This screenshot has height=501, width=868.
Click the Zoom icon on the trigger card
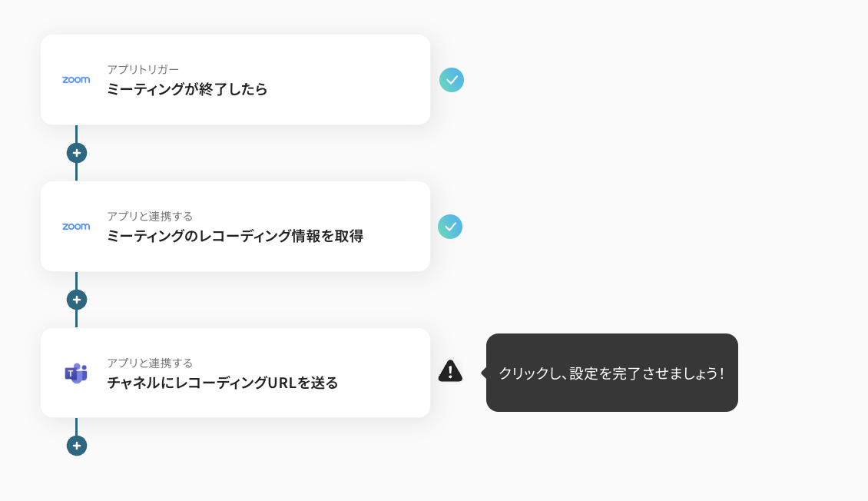pyautogui.click(x=76, y=79)
